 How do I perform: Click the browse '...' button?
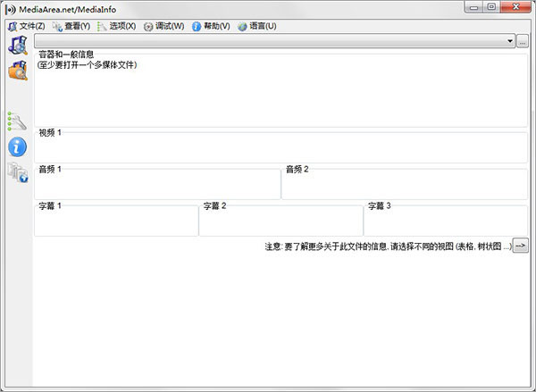523,41
